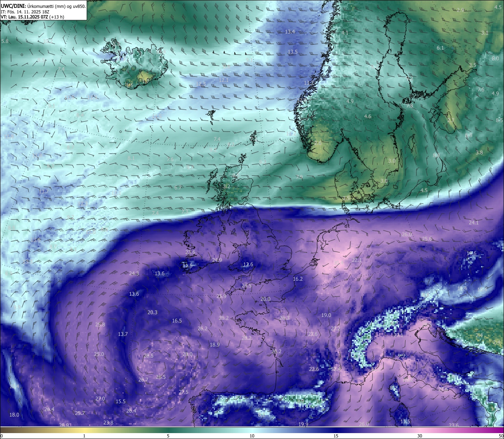Click the 19.0 value over eastern France
Image resolution: width=504 pixels, height=439 pixels.
coord(326,315)
